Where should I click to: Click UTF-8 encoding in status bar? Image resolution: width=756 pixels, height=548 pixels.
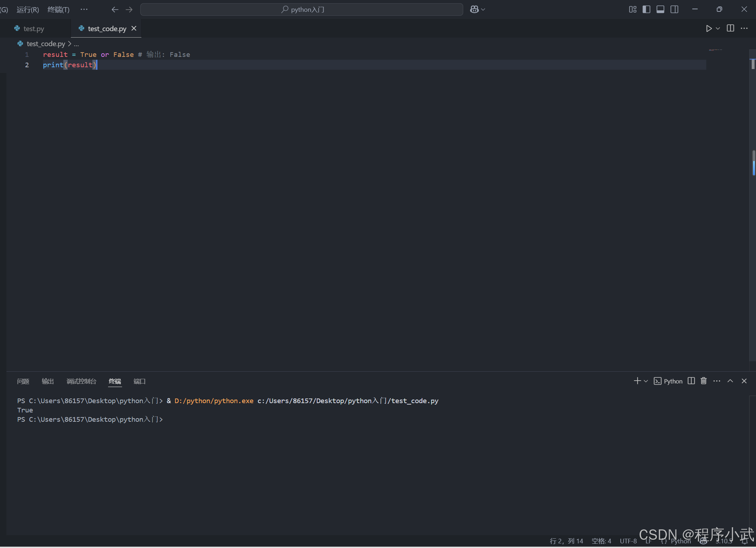(x=628, y=541)
